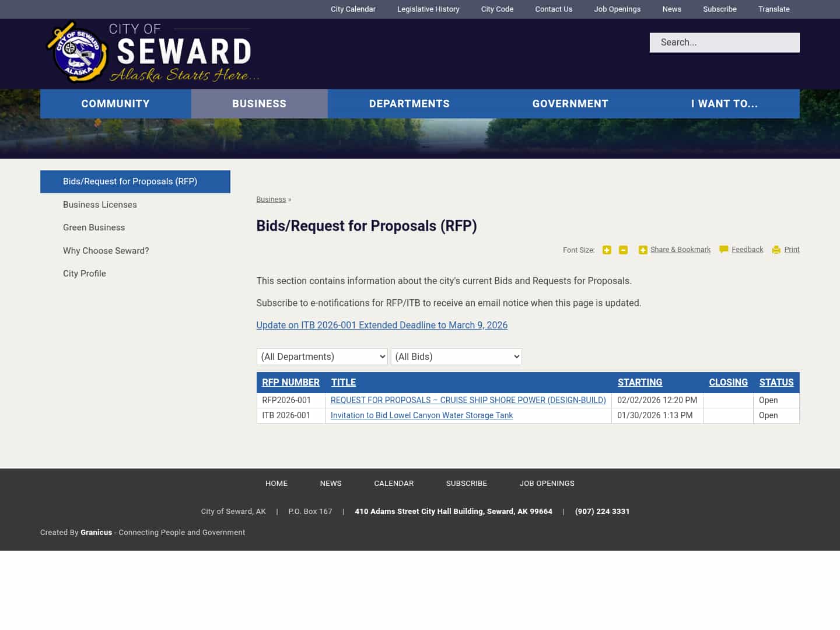
Task: Switch to the GOVERNMENT tab
Action: [570, 103]
